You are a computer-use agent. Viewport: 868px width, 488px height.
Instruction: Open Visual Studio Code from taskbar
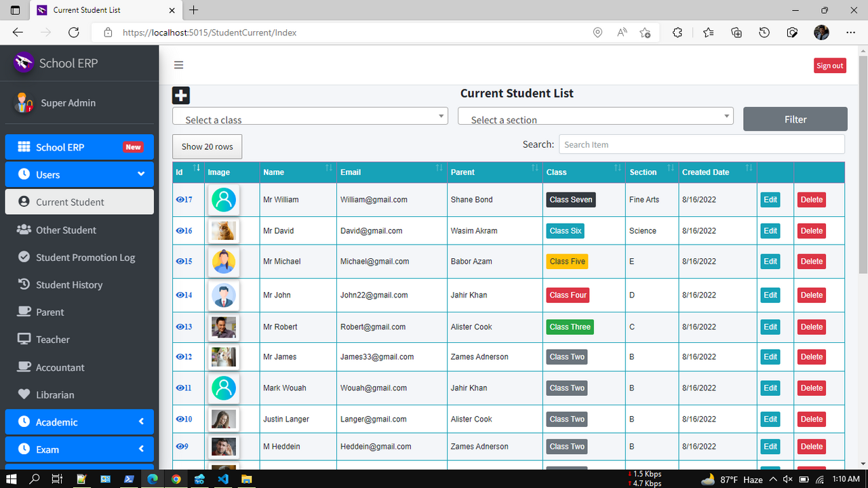tap(222, 479)
